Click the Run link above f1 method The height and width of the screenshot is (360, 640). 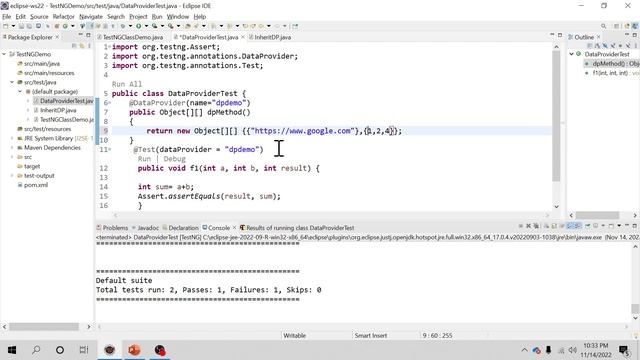coord(144,159)
